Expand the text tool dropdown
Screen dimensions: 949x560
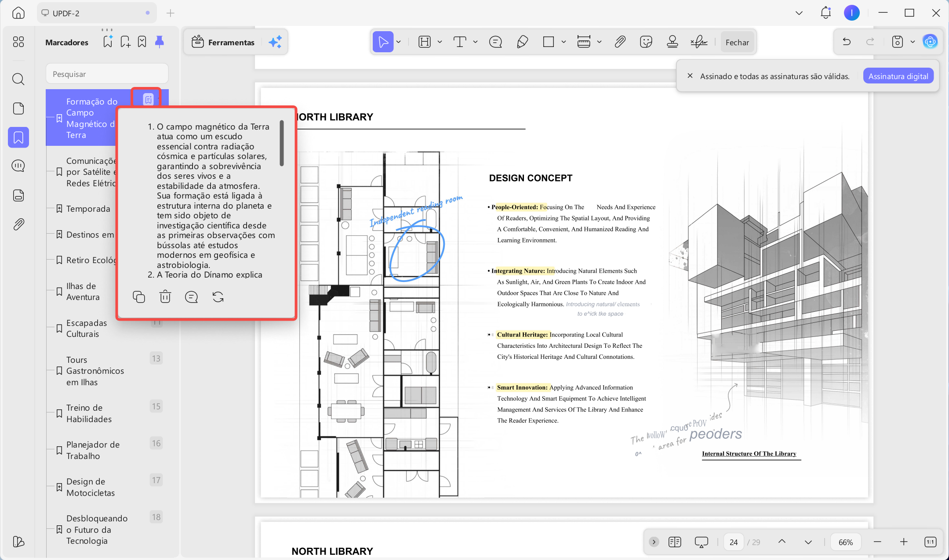[475, 42]
